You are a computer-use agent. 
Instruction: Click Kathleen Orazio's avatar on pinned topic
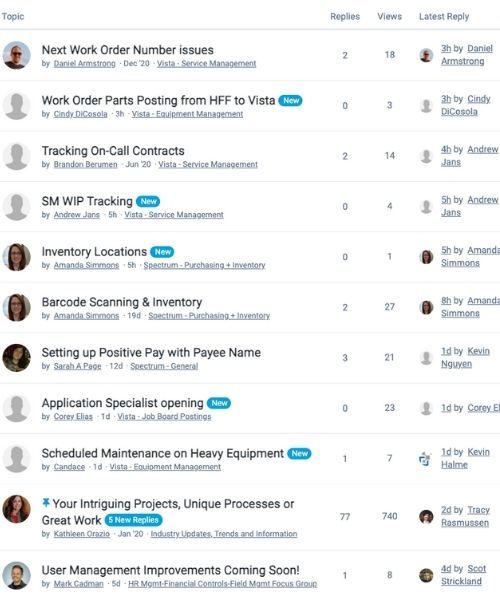coord(16,509)
